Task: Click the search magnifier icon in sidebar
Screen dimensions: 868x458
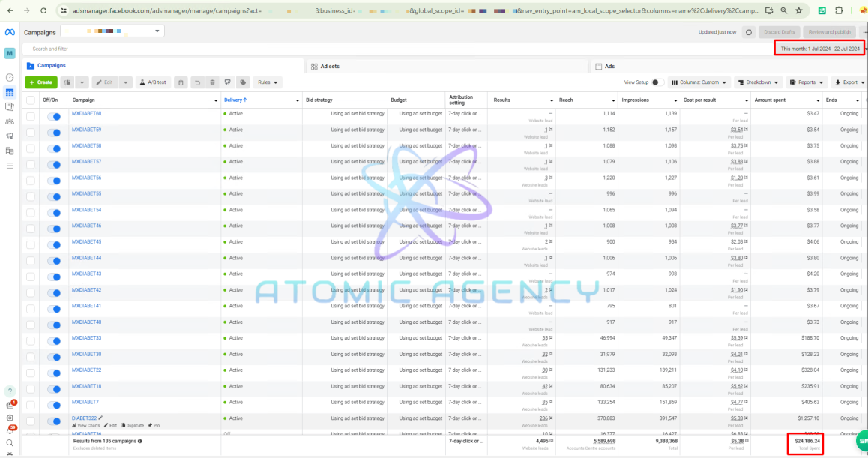Action: click(x=10, y=443)
